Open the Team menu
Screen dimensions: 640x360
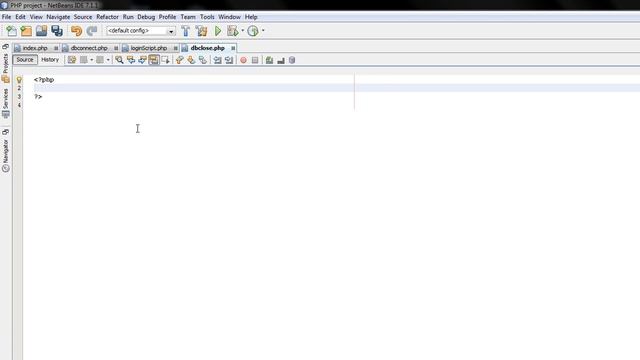(x=188, y=17)
